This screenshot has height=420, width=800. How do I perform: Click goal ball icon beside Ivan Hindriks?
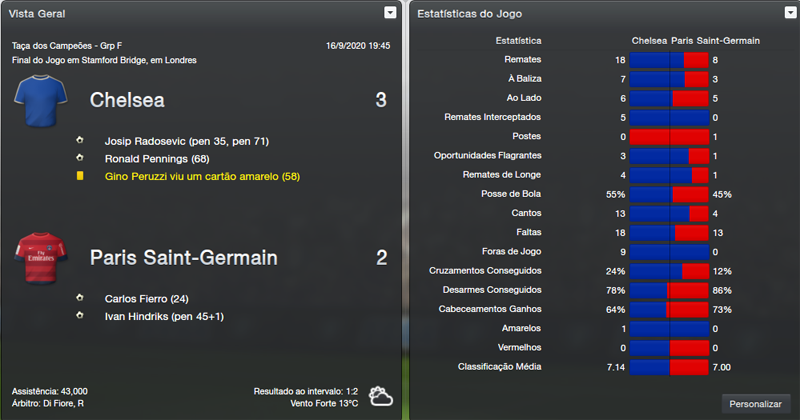[x=80, y=316]
